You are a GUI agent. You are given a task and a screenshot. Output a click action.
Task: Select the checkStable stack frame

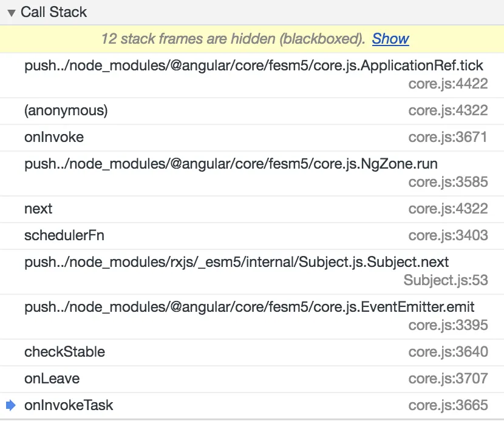(64, 352)
